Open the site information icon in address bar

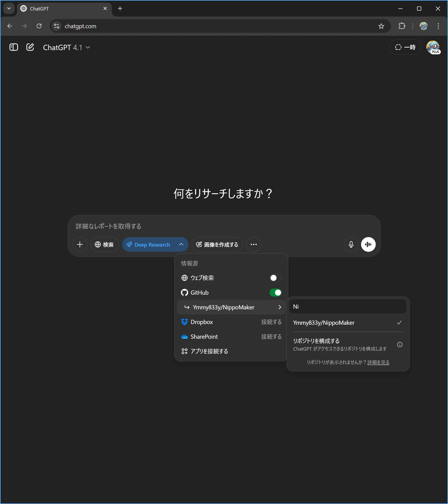point(57,26)
